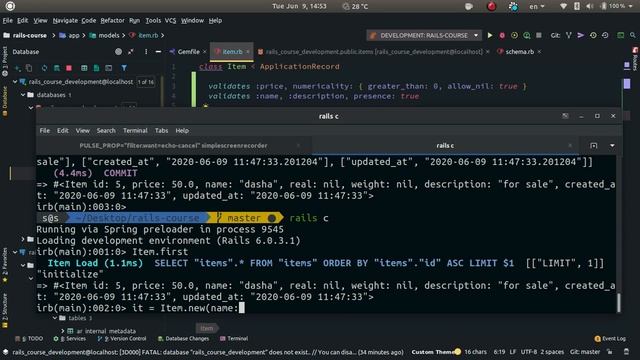Screen dimensions: 640x360
Task: Toggle the Database side panel tab
Action: pyautogui.click(x=4, y=101)
